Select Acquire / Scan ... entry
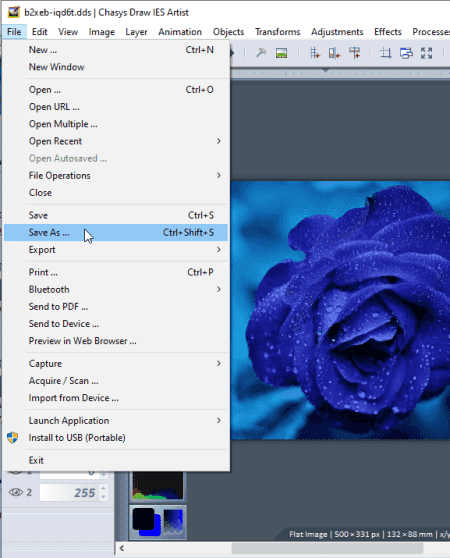This screenshot has height=558, width=450. coord(116,381)
